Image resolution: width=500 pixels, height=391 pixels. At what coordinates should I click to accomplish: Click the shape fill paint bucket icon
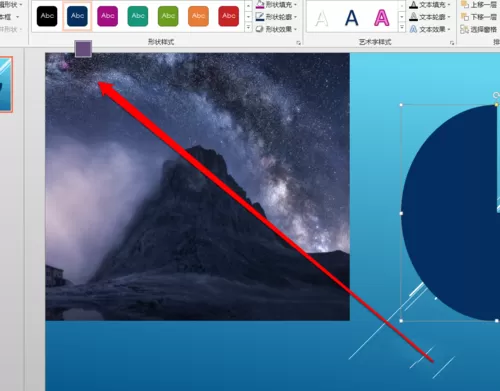point(260,4)
